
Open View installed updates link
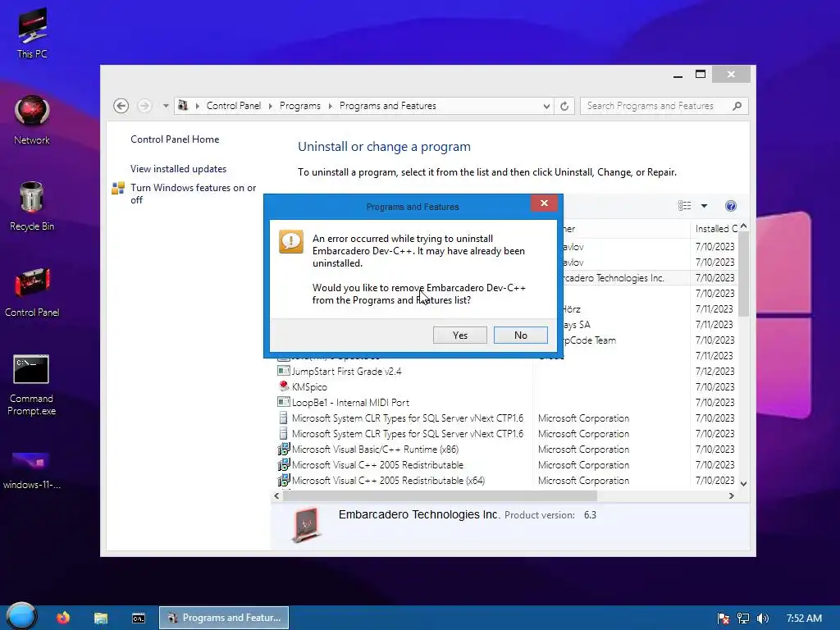pyautogui.click(x=178, y=169)
